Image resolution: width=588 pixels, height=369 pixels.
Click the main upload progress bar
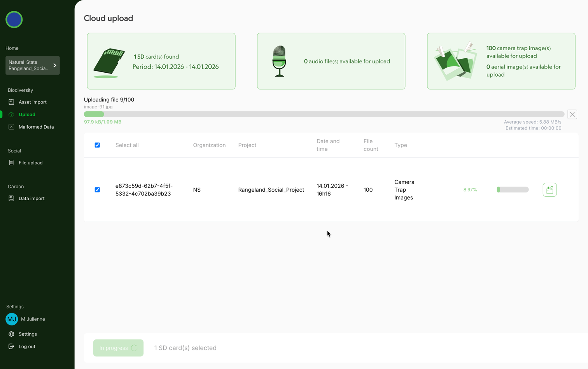click(324, 114)
